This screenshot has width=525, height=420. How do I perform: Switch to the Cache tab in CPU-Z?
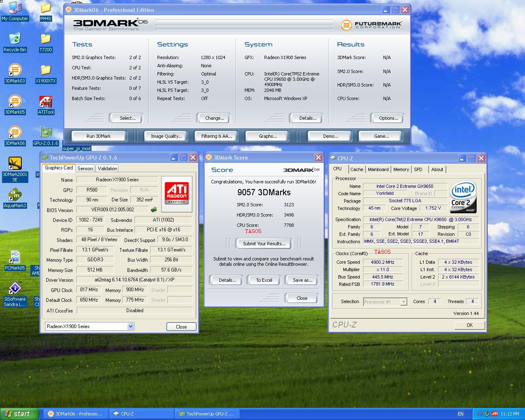point(356,169)
